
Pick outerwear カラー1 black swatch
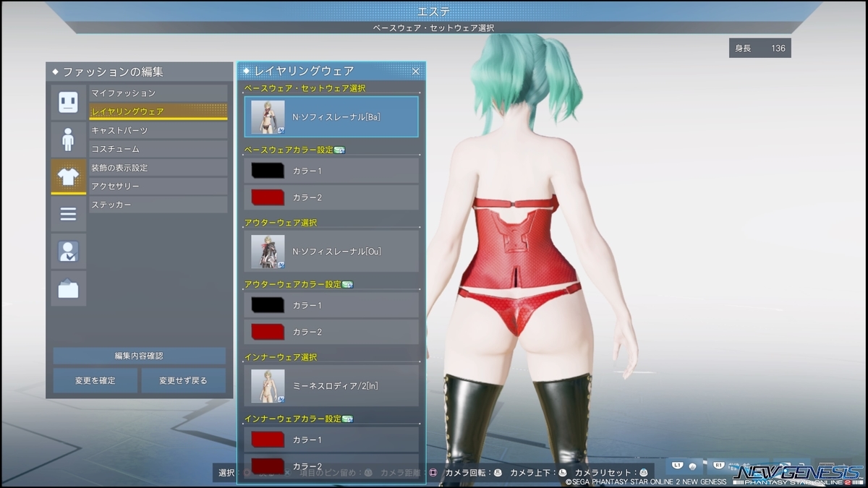(x=267, y=305)
